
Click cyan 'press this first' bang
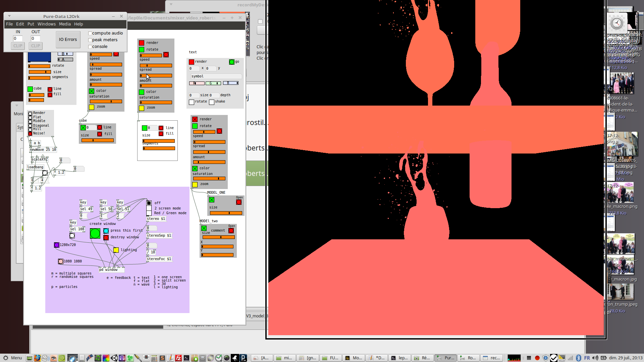tap(106, 231)
